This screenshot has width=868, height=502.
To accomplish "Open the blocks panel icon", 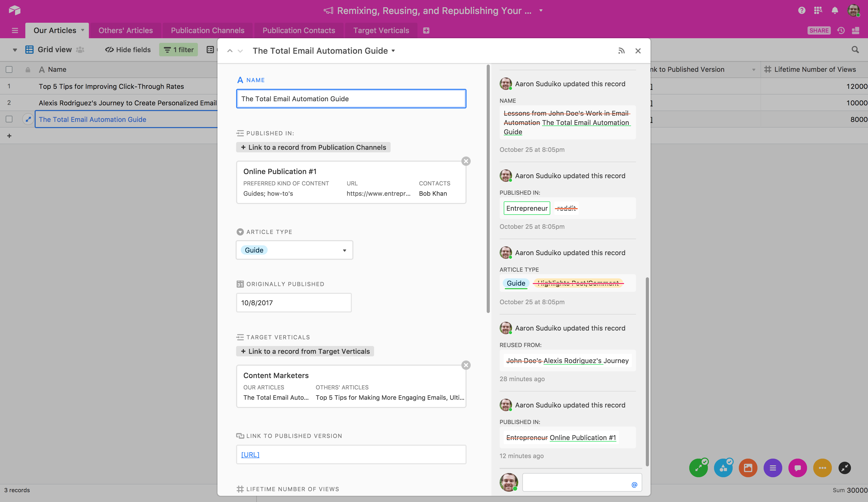I will coord(856,30).
